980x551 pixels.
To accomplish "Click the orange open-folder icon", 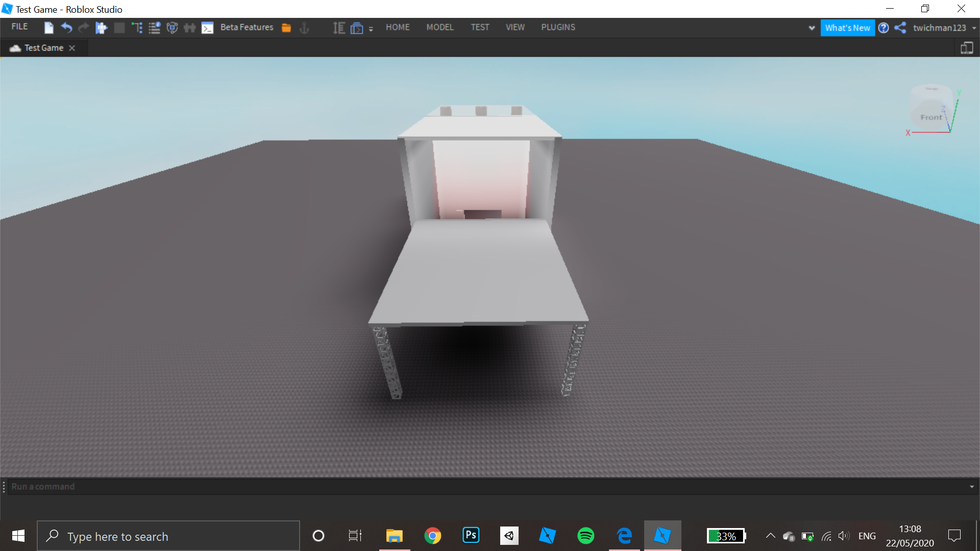I will pos(286,28).
